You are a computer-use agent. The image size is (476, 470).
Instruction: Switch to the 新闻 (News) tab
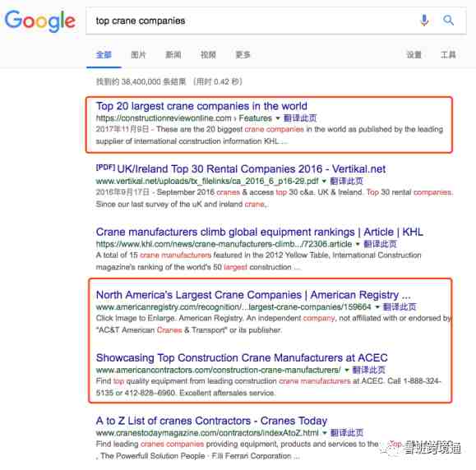(173, 55)
